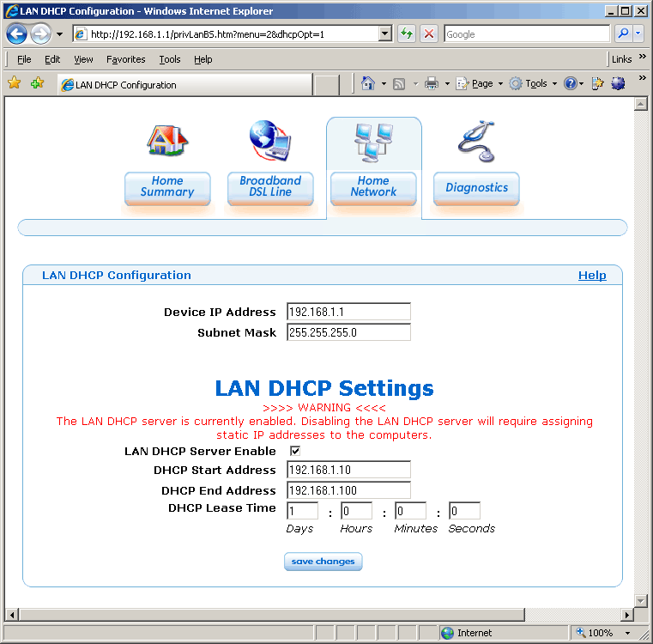Uncheck LAN DHCP Server Enable checkbox
This screenshot has width=653, height=644.
point(295,451)
